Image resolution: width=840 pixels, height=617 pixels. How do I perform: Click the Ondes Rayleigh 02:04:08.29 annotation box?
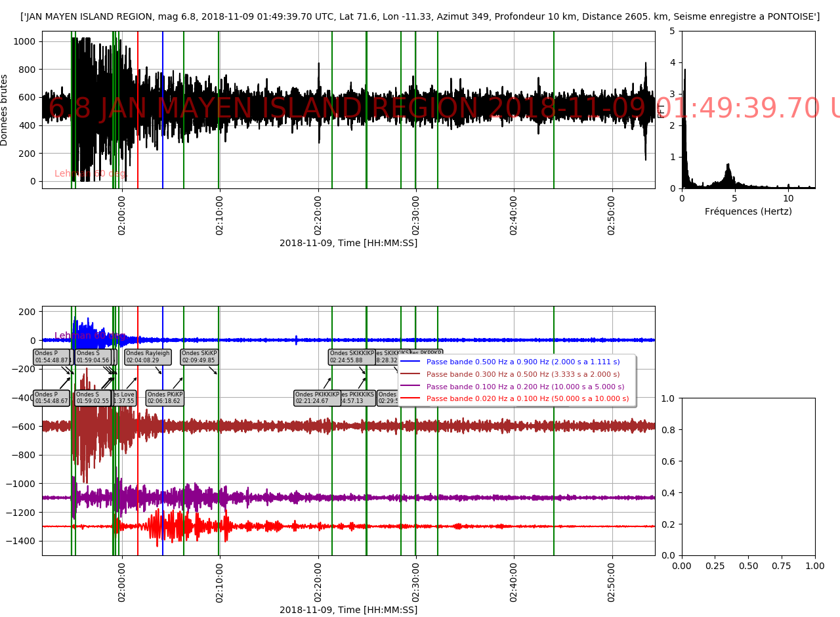point(148,356)
